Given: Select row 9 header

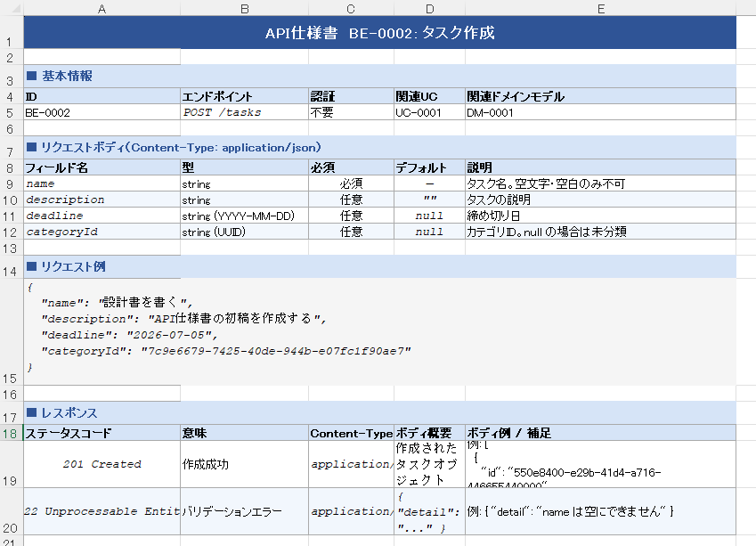Looking at the screenshot, I should [x=11, y=183].
